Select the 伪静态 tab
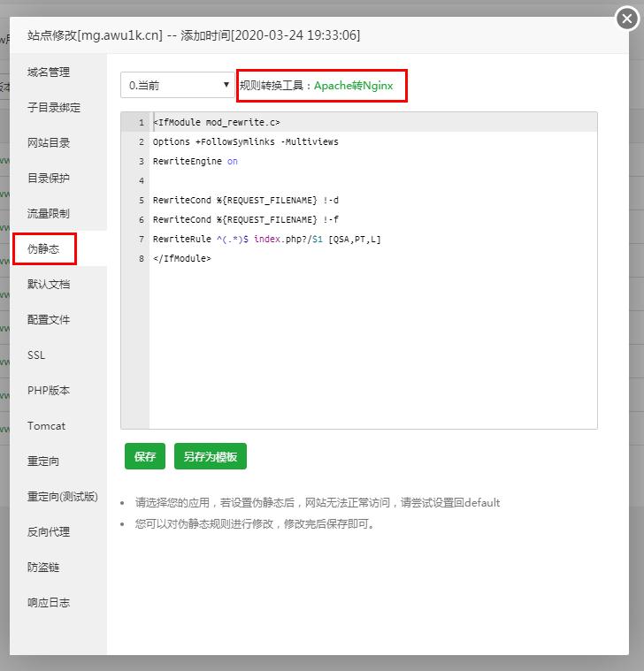Image resolution: width=644 pixels, height=671 pixels. tap(43, 249)
